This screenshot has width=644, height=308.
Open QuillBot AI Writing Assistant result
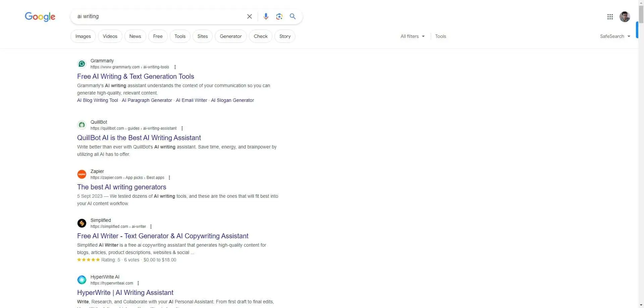139,138
